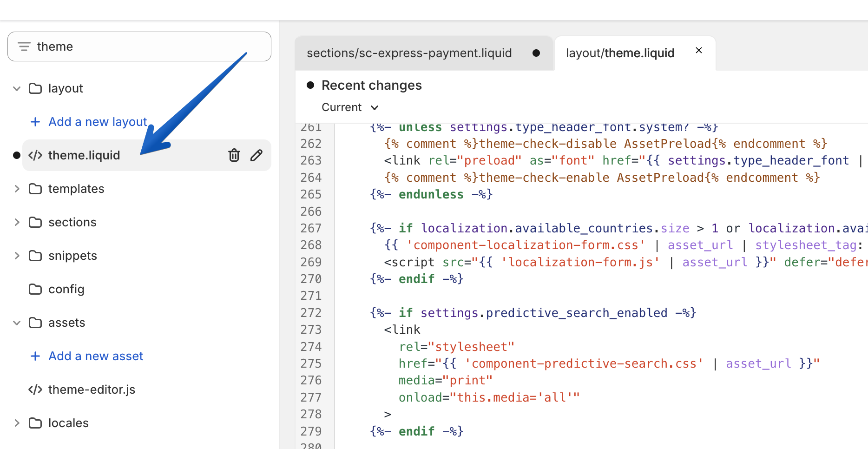Click the snippets folder icon
The image size is (868, 449).
tap(35, 256)
